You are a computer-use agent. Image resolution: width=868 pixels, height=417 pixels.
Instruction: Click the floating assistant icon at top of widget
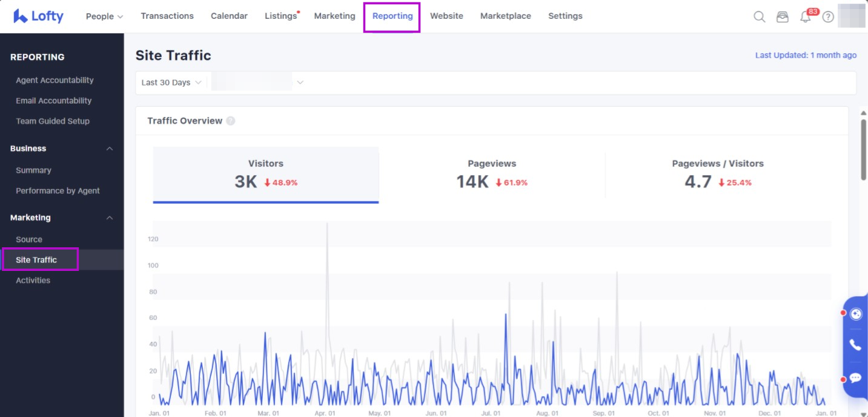point(856,314)
